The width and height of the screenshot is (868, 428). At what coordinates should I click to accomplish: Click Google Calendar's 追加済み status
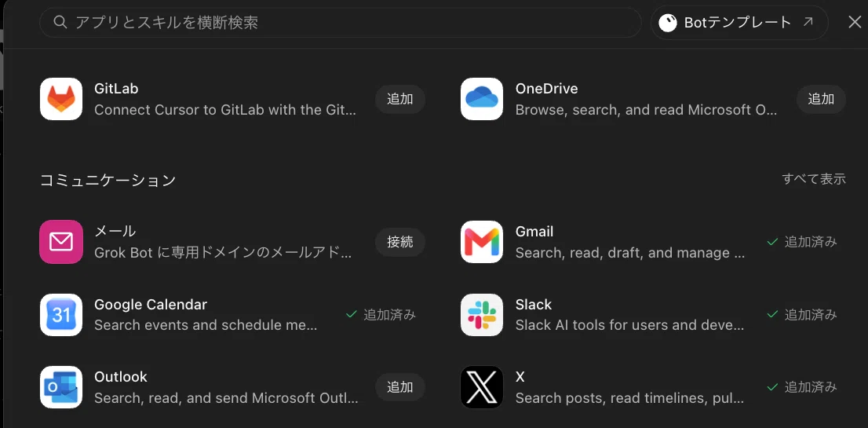pyautogui.click(x=381, y=314)
